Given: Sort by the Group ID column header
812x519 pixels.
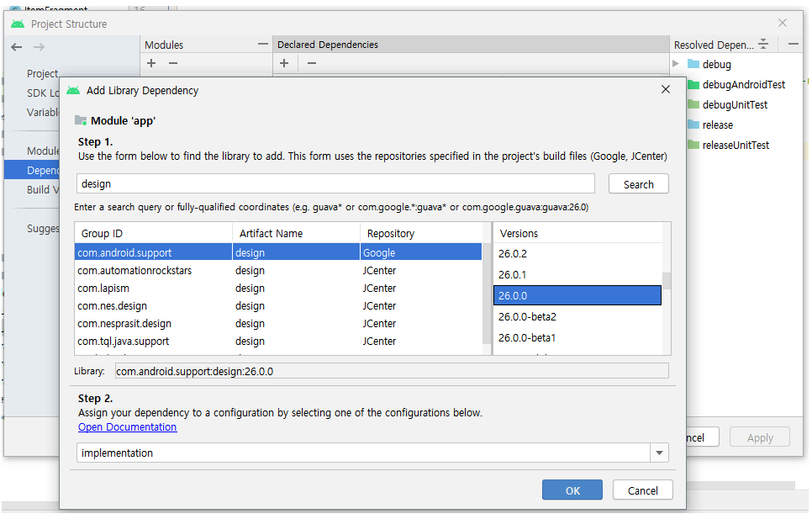Looking at the screenshot, I should (x=153, y=233).
